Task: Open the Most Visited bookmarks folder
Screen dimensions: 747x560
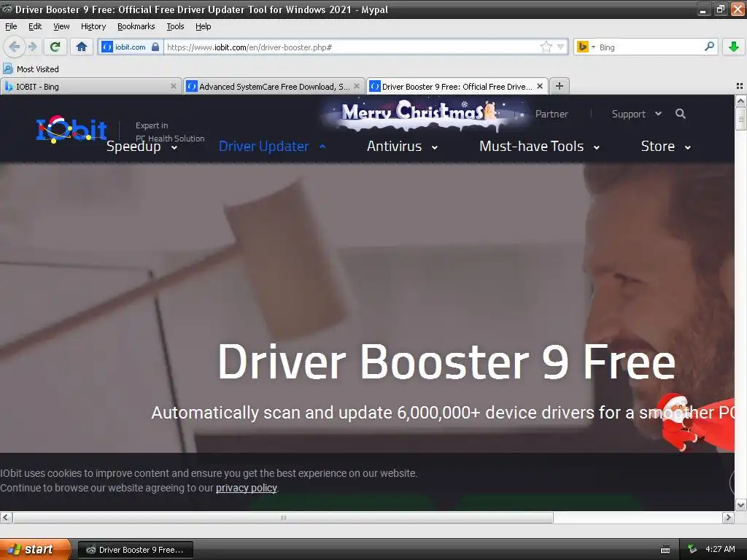Action: tap(31, 69)
